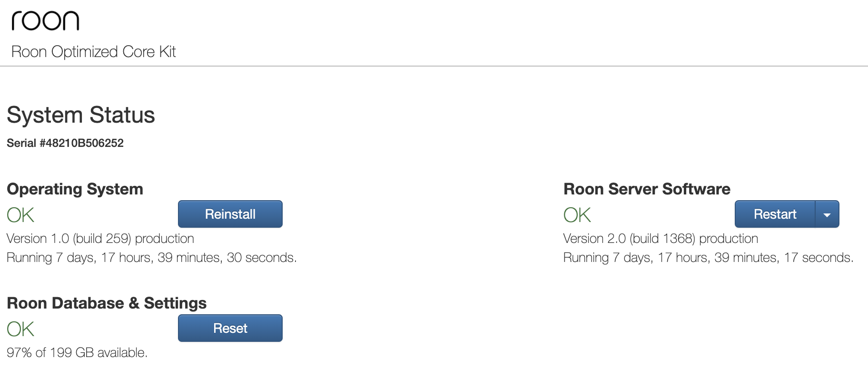Click the Version 1.0 build 259 text
Image resolution: width=868 pixels, height=387 pixels.
pyautogui.click(x=100, y=239)
